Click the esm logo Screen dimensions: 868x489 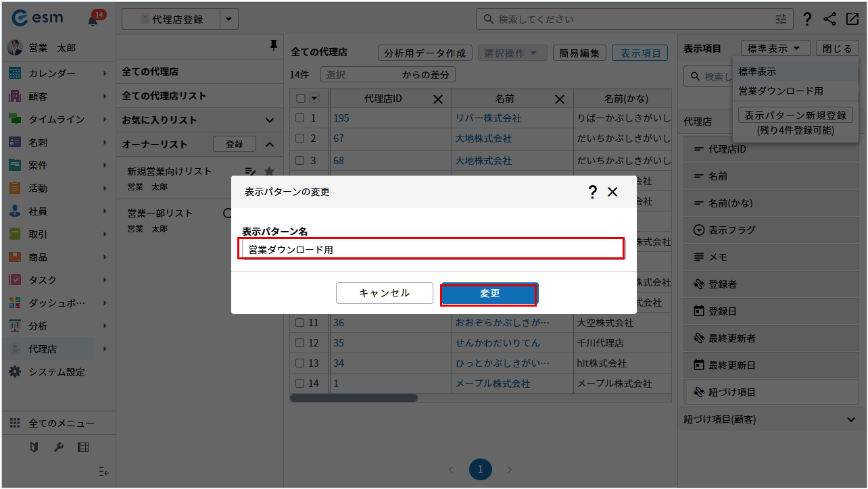tap(37, 19)
